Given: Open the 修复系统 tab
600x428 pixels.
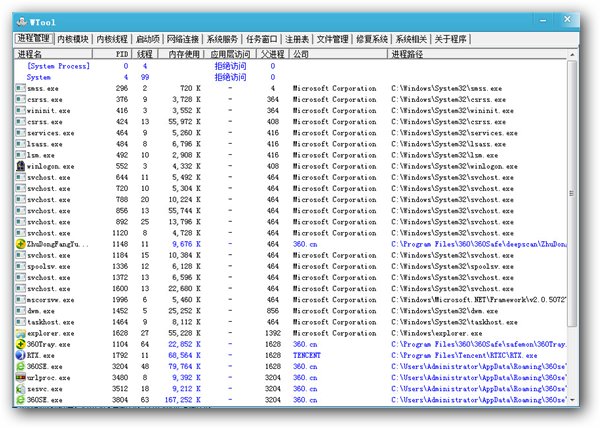Looking at the screenshot, I should coord(372,39).
